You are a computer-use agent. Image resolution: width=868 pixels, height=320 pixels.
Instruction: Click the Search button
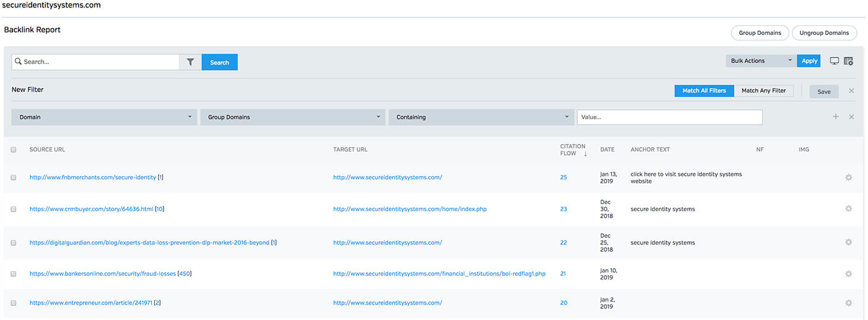click(x=219, y=62)
